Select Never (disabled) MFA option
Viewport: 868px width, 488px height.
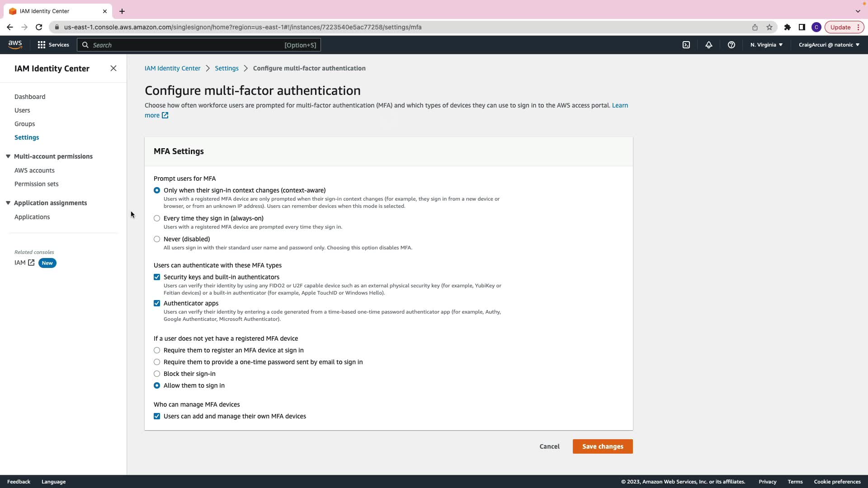157,239
